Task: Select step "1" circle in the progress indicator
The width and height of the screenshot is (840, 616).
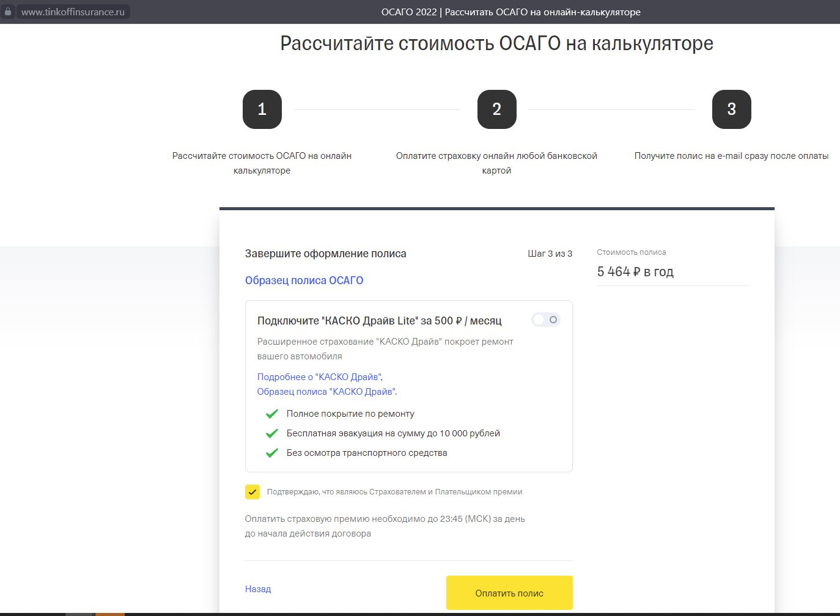Action: pyautogui.click(x=262, y=109)
